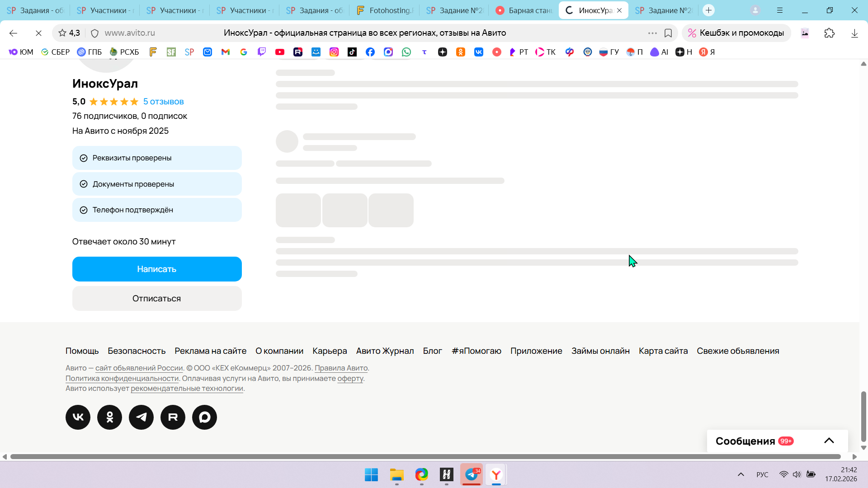This screenshot has width=868, height=488.
Task: Open the 5 отзывов reviews link
Action: [163, 102]
